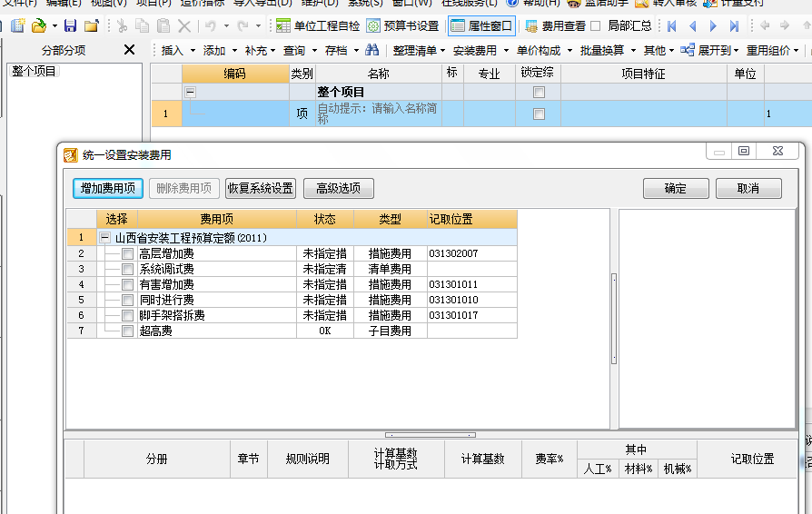
Task: Click 恢复系统设置 button
Action: point(261,188)
